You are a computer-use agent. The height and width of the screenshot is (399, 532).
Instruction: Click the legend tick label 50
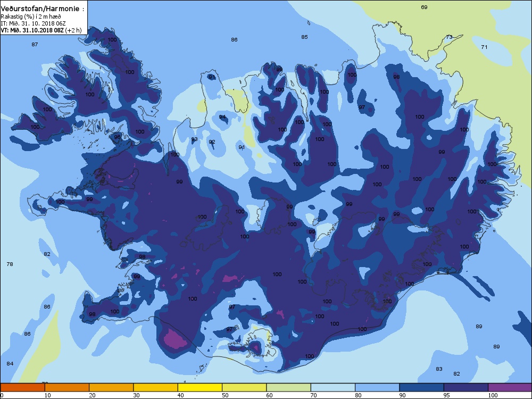225,395
